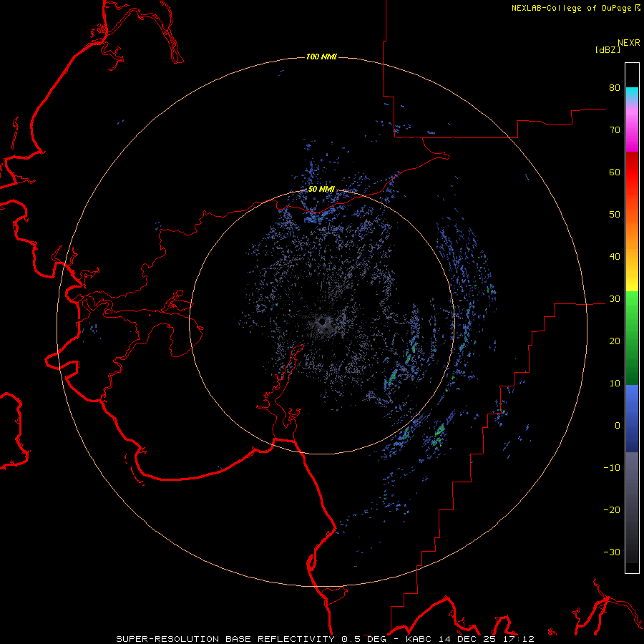Click SUPER-RESOLUTION BASE REFLECTIVITY caption text

(225, 639)
